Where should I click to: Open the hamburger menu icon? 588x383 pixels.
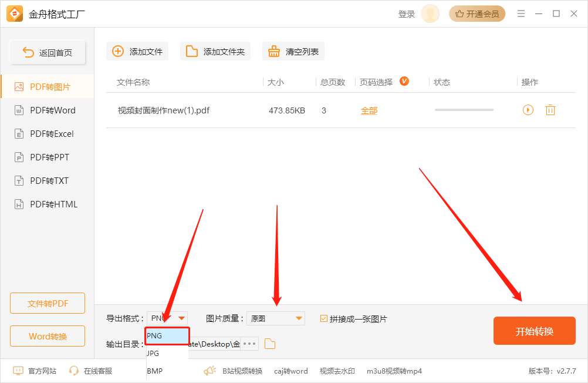point(521,14)
